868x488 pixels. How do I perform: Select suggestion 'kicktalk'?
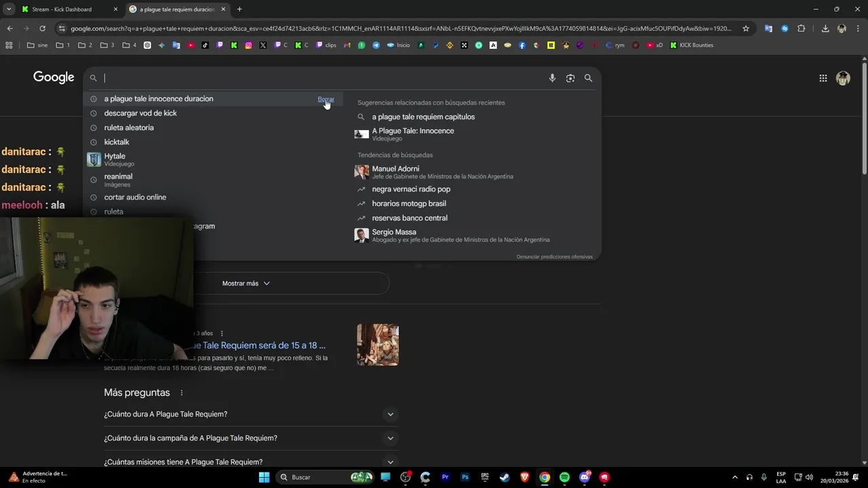tap(117, 142)
